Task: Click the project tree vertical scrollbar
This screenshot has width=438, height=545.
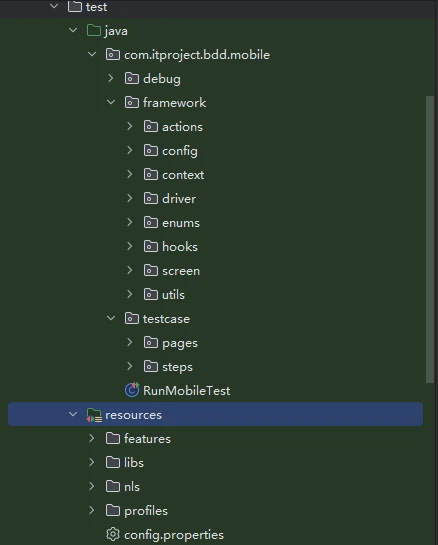Action: point(430,240)
